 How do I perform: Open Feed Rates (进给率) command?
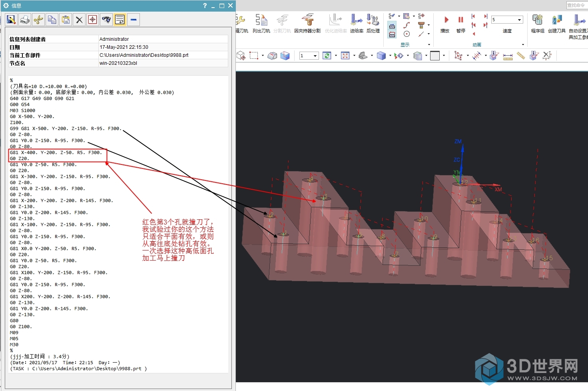(x=357, y=23)
